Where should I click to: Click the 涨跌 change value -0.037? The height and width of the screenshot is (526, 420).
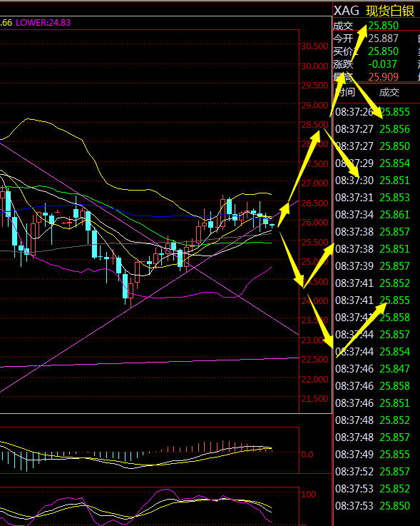click(382, 64)
